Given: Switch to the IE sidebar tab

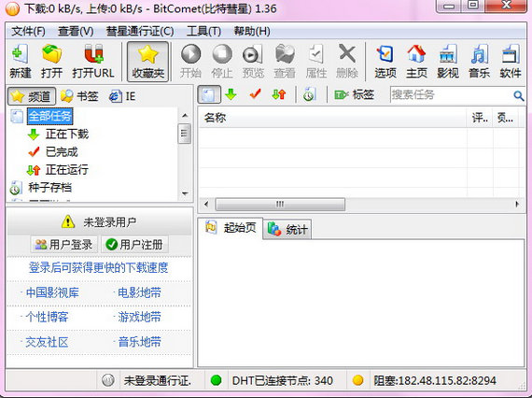Looking at the screenshot, I should point(122,96).
